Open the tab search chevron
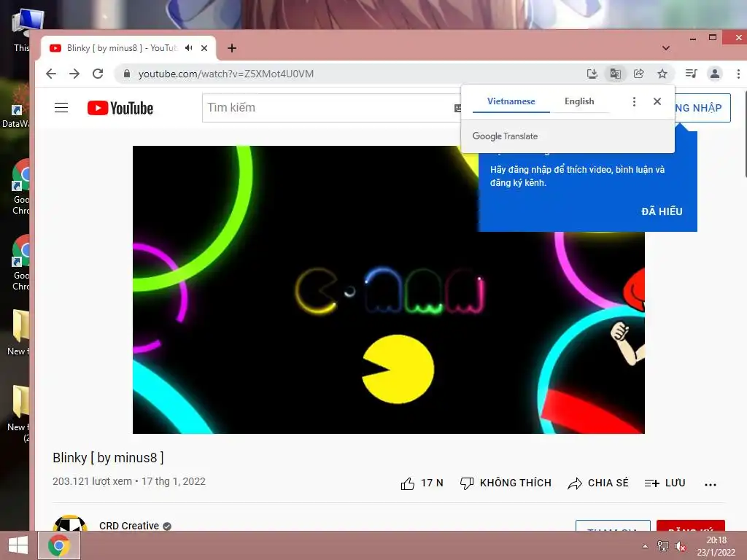The image size is (747, 560). [666, 48]
